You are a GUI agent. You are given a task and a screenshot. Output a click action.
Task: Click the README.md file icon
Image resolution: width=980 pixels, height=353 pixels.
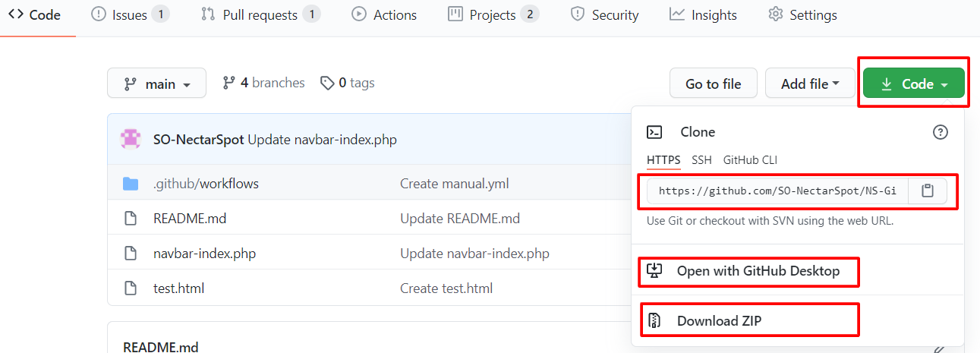pos(131,219)
